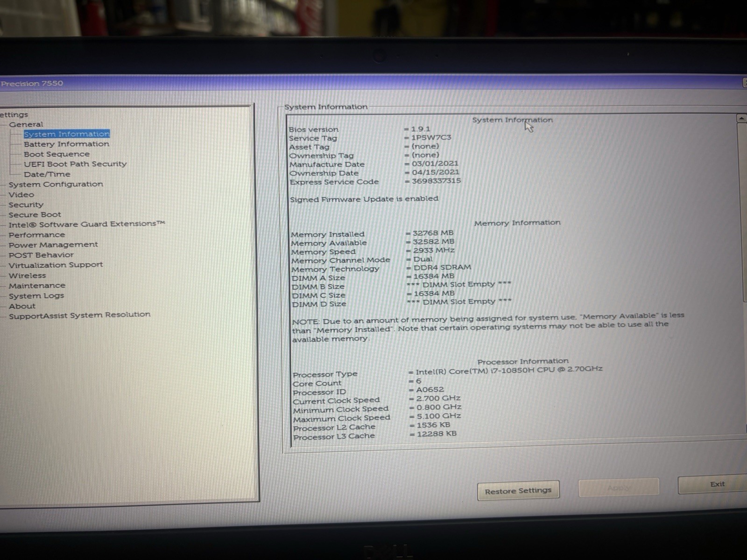Expand the Security category
This screenshot has height=560, width=747.
[26, 205]
